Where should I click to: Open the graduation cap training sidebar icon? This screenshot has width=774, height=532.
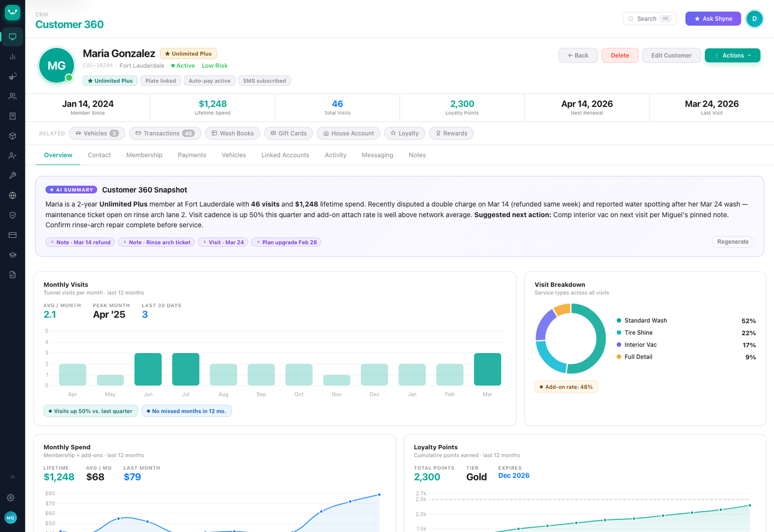tap(12, 255)
